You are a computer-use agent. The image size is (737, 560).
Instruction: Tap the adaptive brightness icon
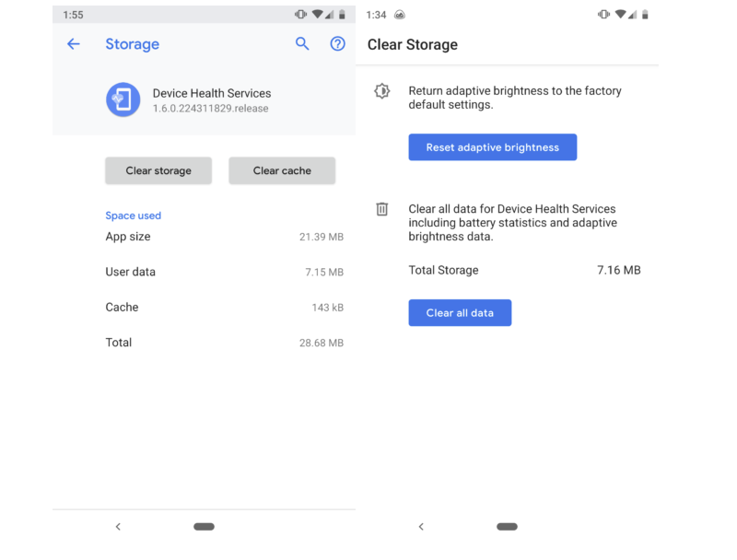coord(382,90)
